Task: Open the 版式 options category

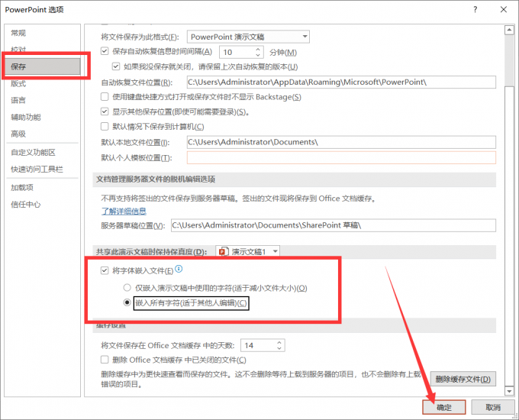Action: pos(18,83)
